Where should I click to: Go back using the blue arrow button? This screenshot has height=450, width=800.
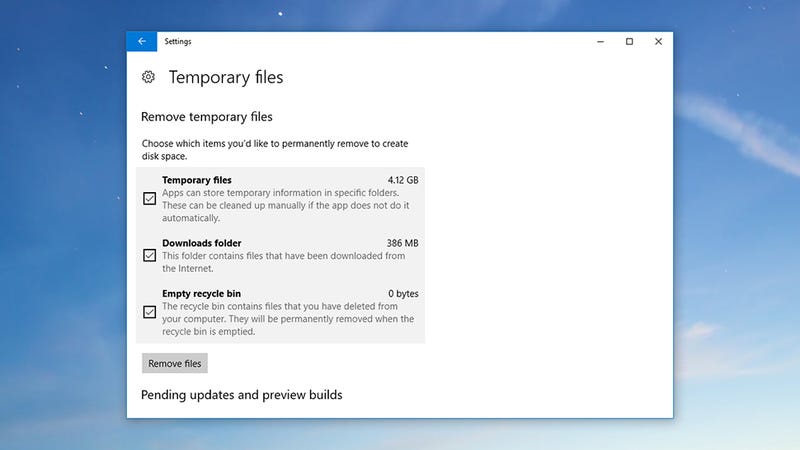142,41
